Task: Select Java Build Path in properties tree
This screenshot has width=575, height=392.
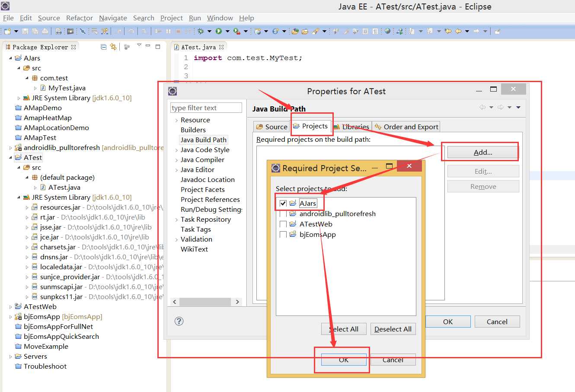Action: click(204, 140)
